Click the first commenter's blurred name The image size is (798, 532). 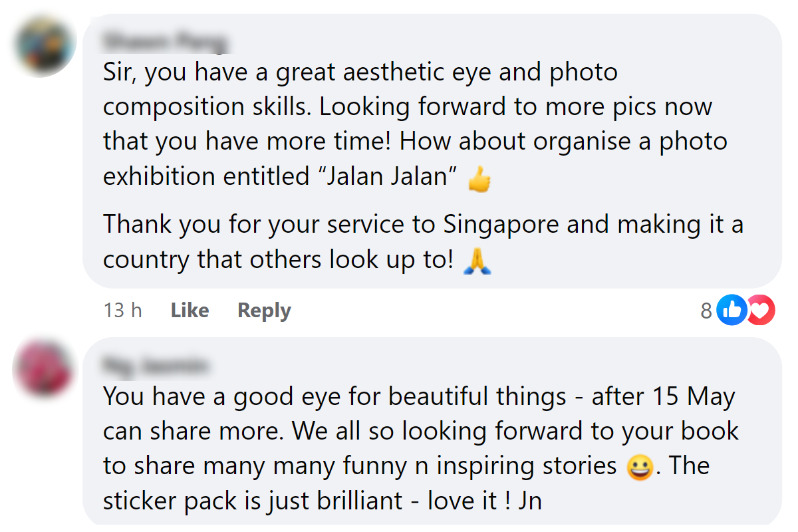165,42
